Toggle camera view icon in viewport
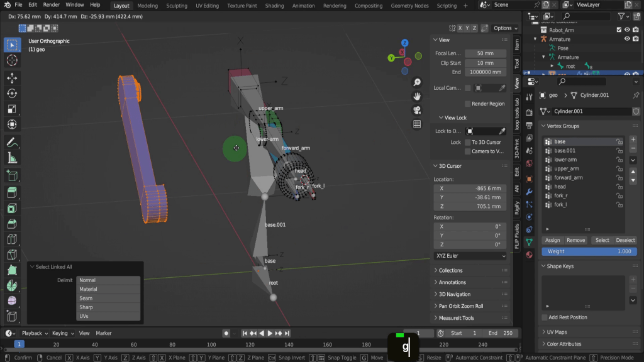 (417, 111)
